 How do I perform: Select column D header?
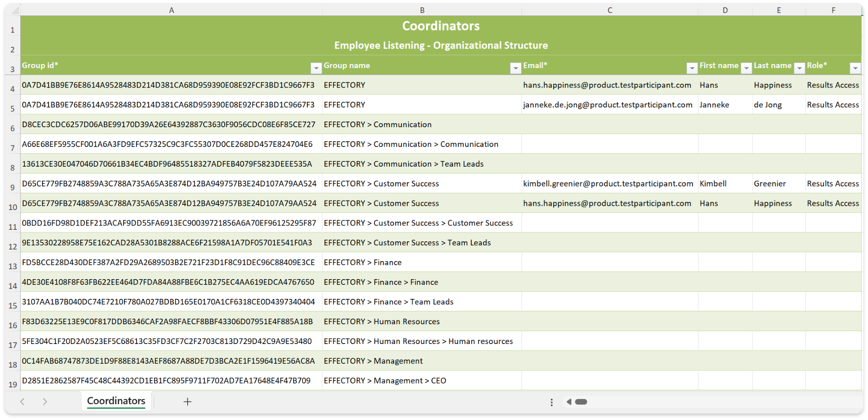(725, 10)
